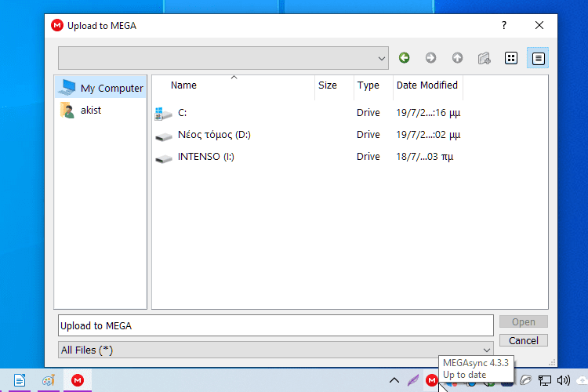Click the file name input field
588x392 pixels.
(x=276, y=325)
